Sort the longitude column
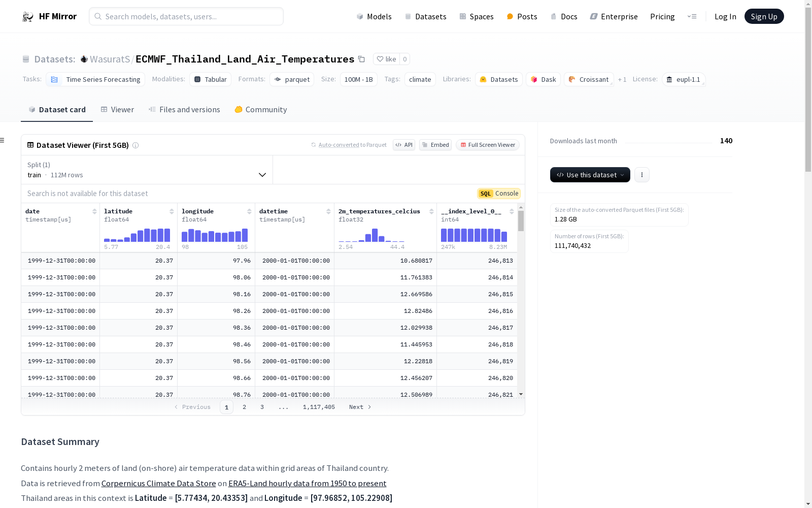Image resolution: width=812 pixels, height=508 pixels. click(249, 211)
